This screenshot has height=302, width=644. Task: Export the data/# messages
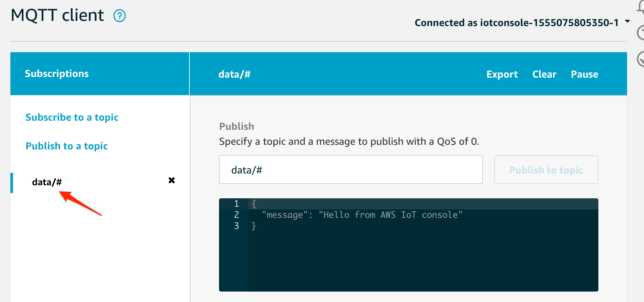click(x=502, y=74)
